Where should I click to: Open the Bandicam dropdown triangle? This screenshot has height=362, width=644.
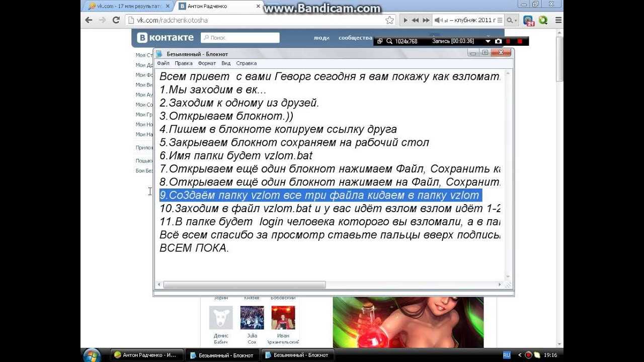click(488, 41)
